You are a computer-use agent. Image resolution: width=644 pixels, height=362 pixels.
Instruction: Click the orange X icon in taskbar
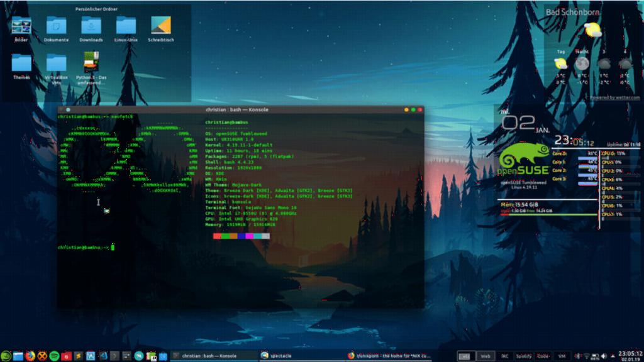click(x=42, y=356)
